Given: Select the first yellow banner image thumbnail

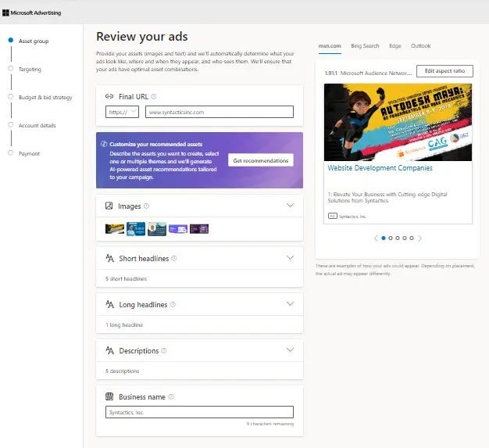Looking at the screenshot, I should pyautogui.click(x=115, y=229).
